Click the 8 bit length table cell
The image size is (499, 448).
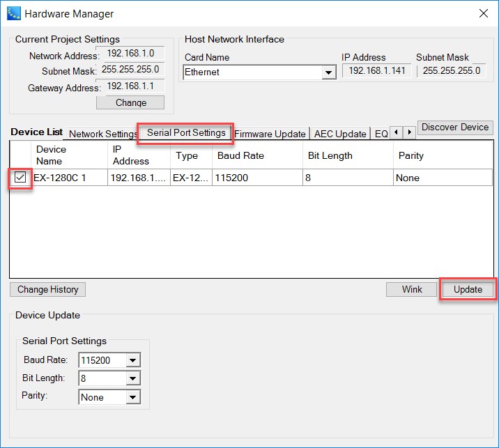click(x=348, y=178)
